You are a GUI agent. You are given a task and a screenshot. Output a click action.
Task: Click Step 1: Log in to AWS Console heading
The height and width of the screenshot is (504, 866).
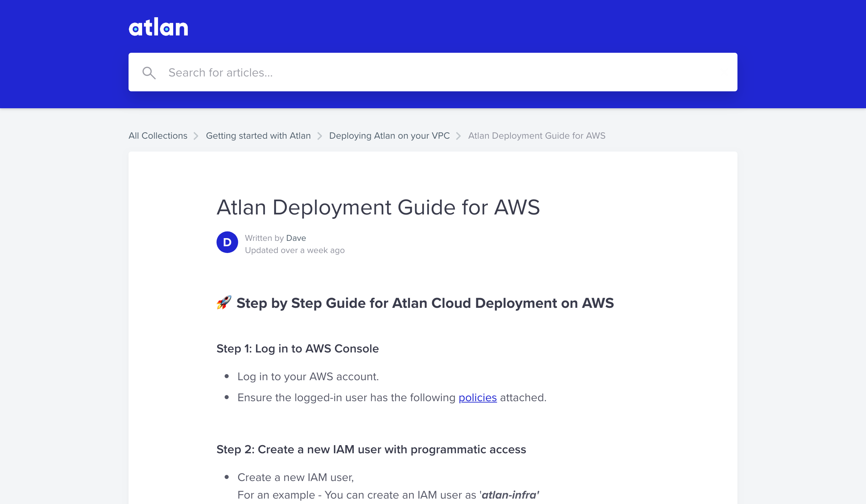click(297, 348)
